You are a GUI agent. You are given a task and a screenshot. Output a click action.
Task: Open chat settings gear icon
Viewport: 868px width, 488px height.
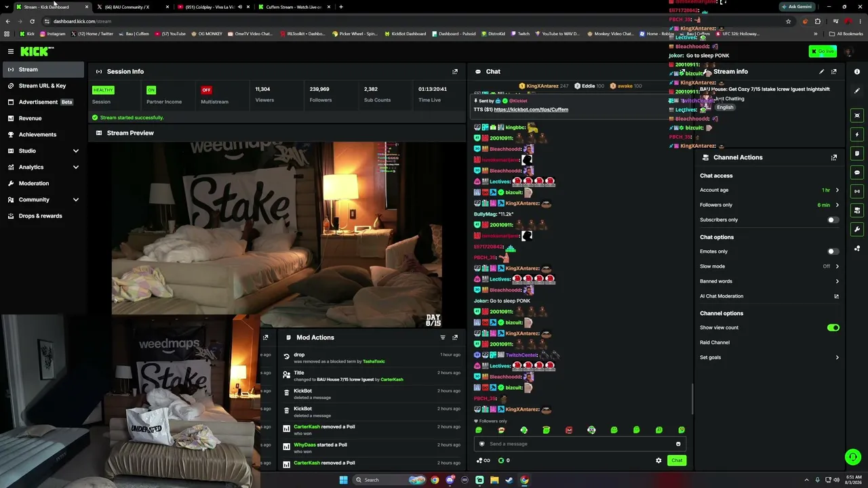pos(658,461)
